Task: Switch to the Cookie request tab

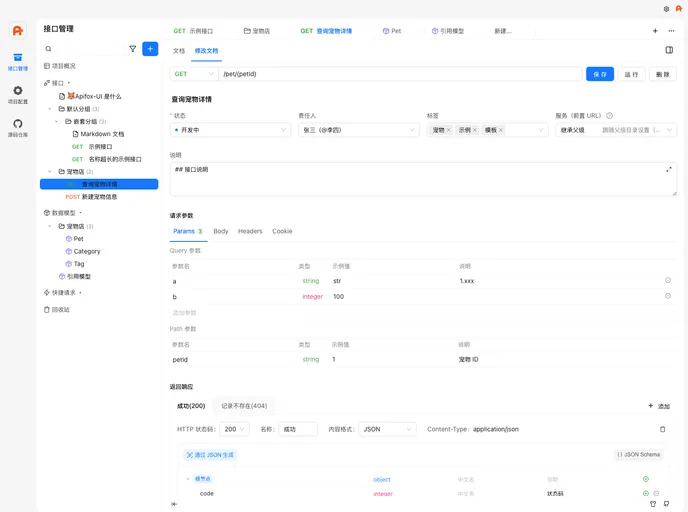Action: click(282, 231)
